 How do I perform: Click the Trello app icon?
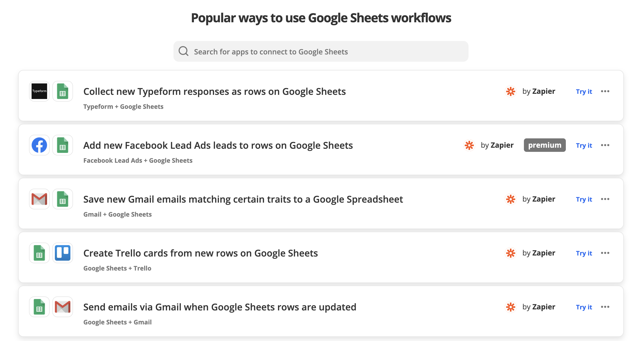pyautogui.click(x=63, y=253)
